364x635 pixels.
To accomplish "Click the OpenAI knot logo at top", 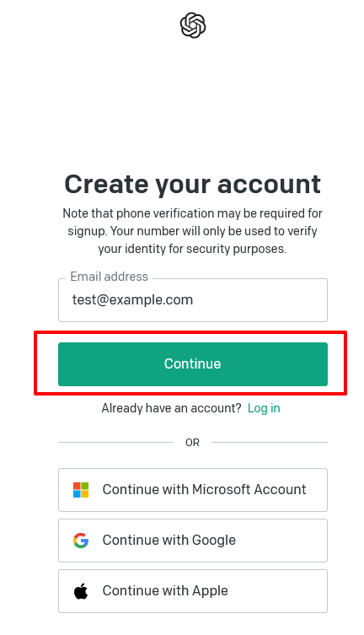I will pos(192,25).
